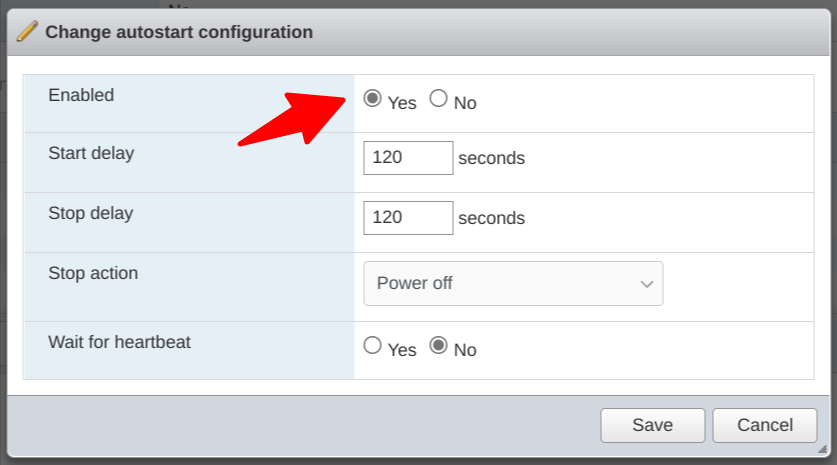Click the resize grip at dialog corner
The height and width of the screenshot is (465, 837).
[x=822, y=450]
